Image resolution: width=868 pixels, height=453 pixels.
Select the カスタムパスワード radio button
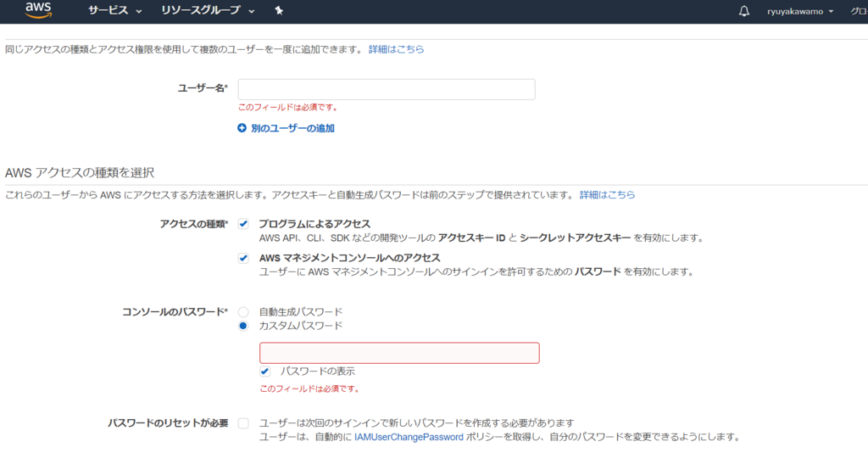pos(243,326)
